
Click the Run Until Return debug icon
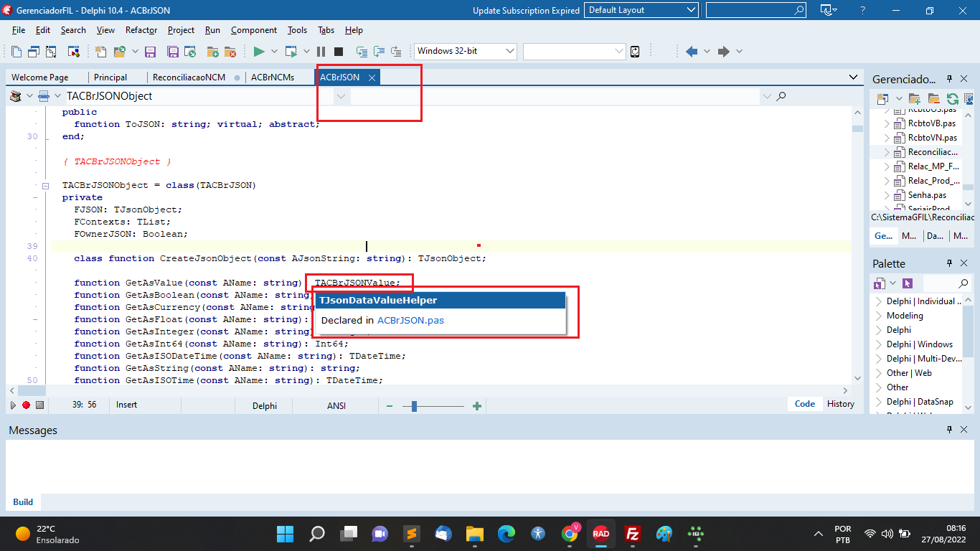tap(396, 52)
